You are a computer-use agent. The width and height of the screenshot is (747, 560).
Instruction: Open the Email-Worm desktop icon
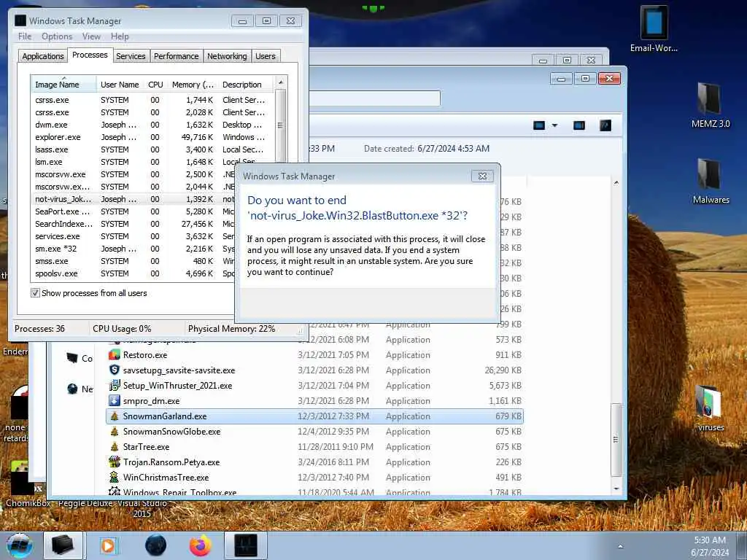tap(654, 28)
